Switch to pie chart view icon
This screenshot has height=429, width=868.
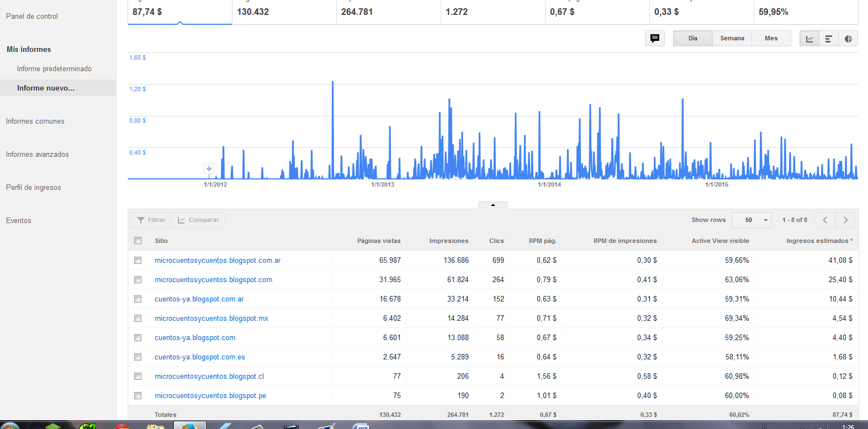click(x=848, y=39)
